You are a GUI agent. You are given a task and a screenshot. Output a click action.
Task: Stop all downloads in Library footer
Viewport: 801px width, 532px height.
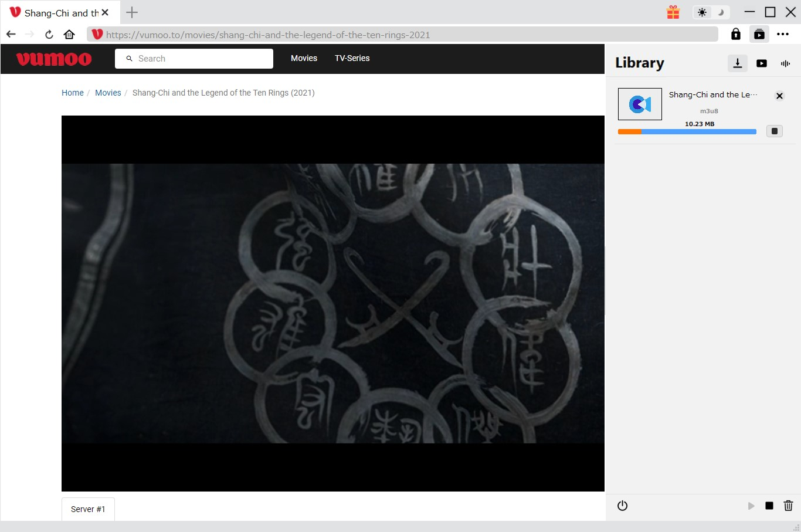click(769, 506)
